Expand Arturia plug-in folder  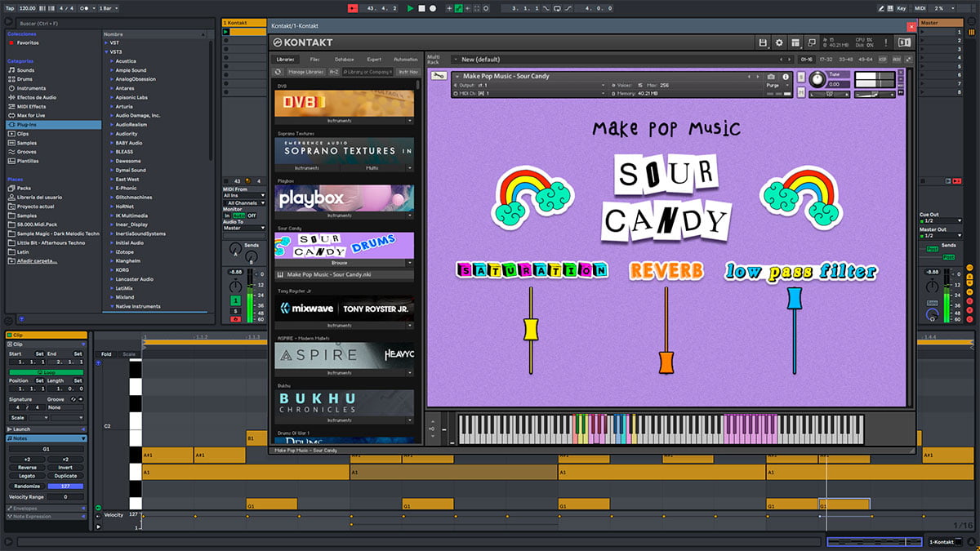click(114, 106)
